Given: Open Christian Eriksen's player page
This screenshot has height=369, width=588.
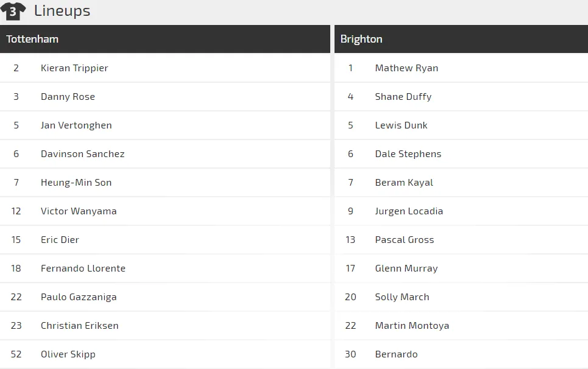Looking at the screenshot, I should [x=80, y=326].
